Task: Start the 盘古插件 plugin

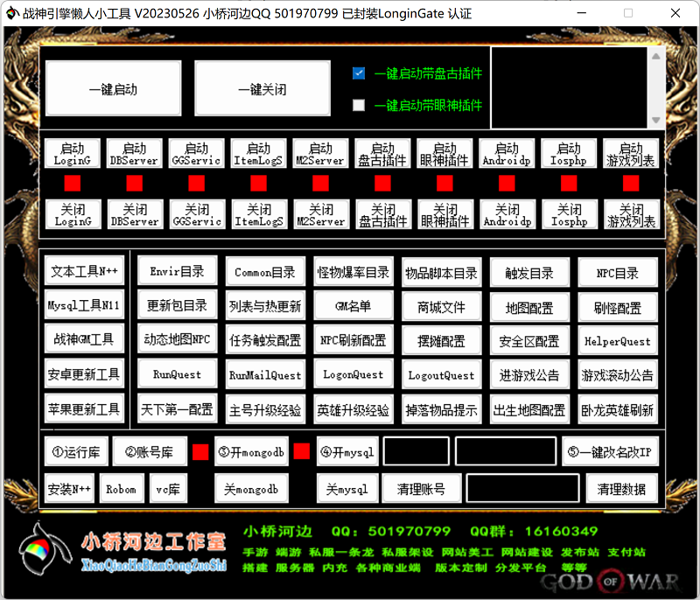Action: click(382, 152)
